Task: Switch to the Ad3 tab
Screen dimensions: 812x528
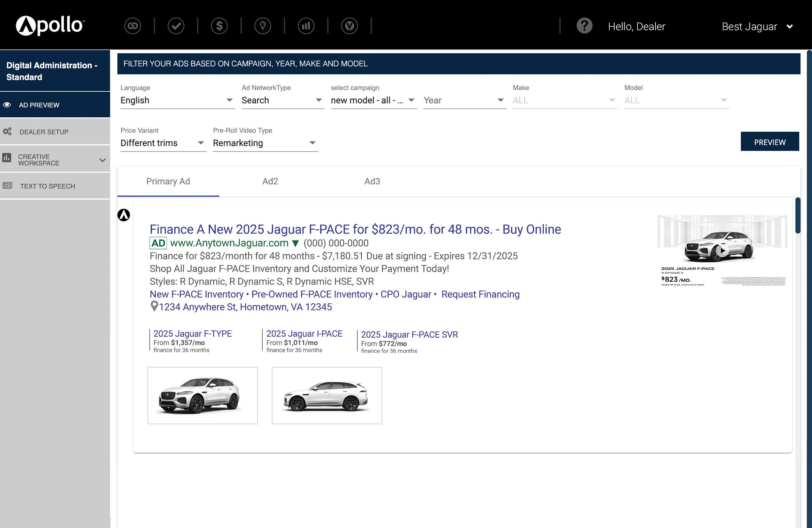Action: [x=372, y=181]
